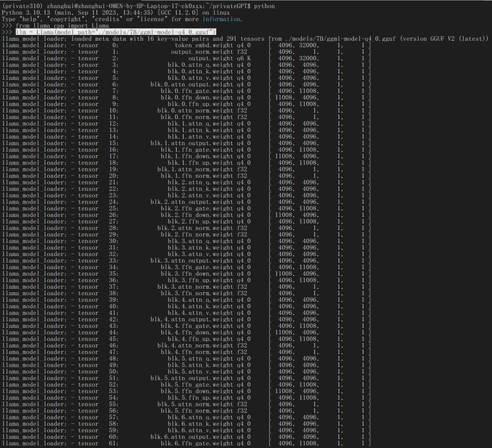
Task: Click 'blk.3.ffn_gate.weight' in tensor 34 row
Action: point(197,267)
